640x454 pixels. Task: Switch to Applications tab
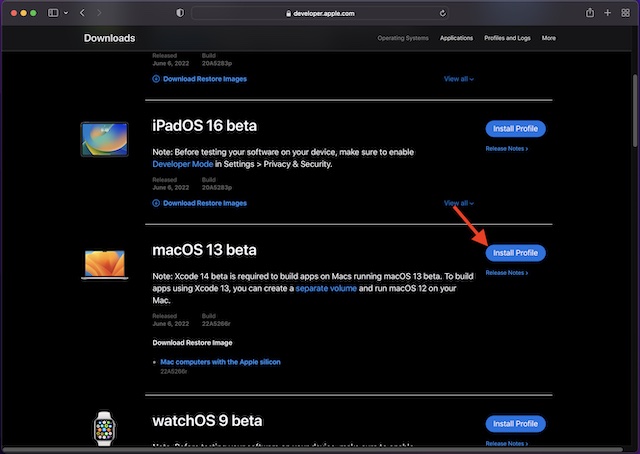[x=456, y=38]
